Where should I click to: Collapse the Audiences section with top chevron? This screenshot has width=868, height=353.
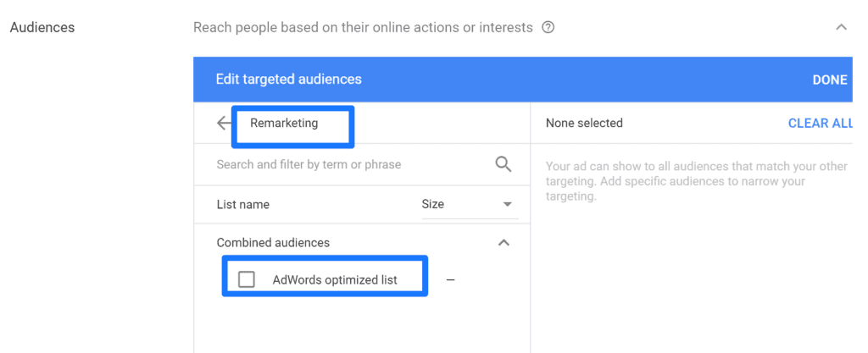tap(841, 27)
